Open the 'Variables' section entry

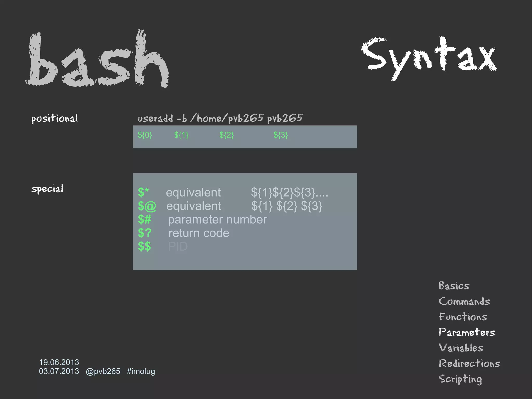coord(461,348)
